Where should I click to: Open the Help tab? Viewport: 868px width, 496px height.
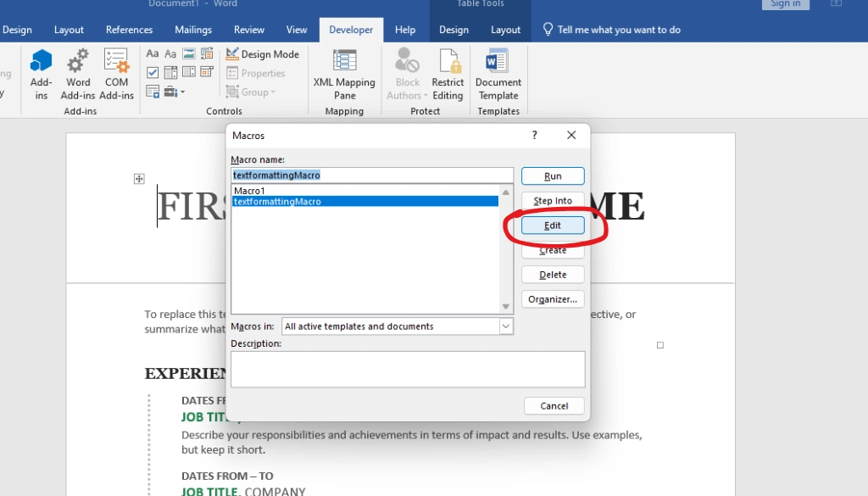tap(405, 30)
